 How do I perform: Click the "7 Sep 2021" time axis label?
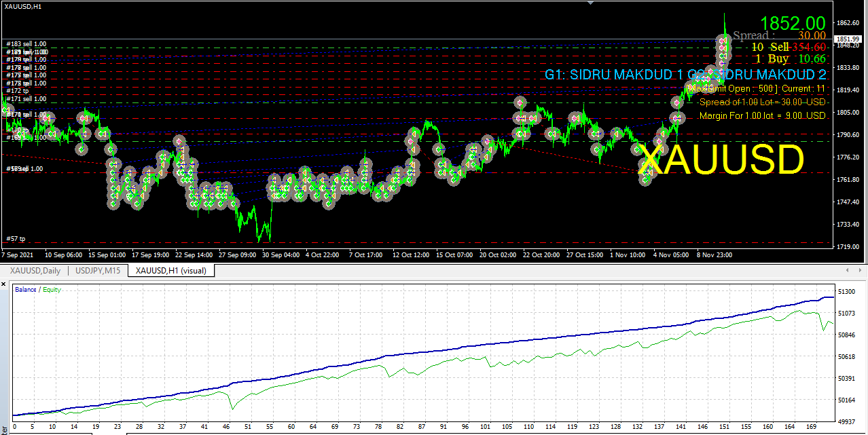pos(18,255)
